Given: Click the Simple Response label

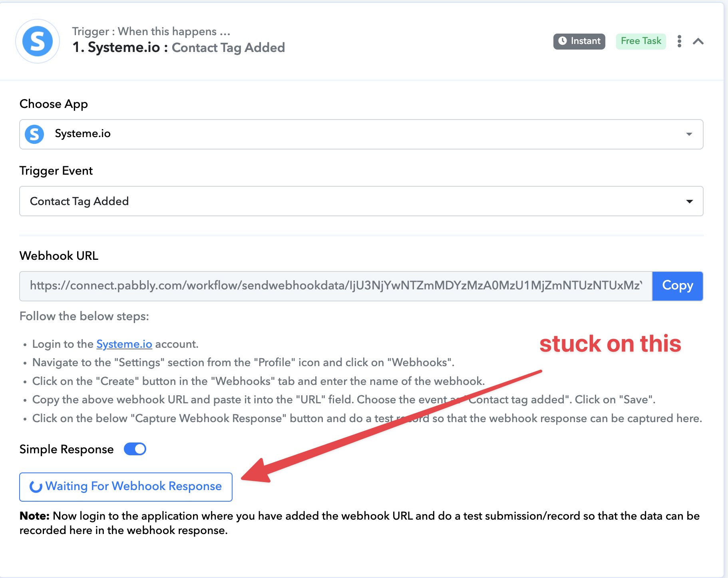Looking at the screenshot, I should pos(67,449).
